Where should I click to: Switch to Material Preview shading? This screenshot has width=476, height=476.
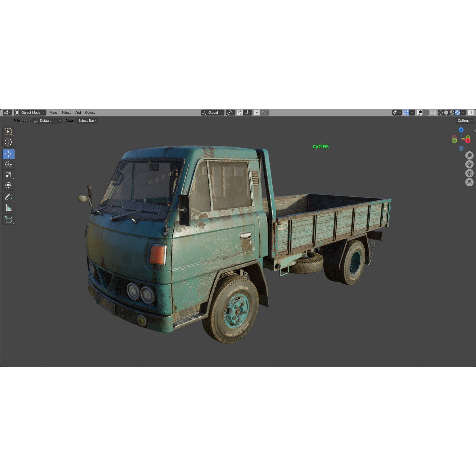(452, 113)
